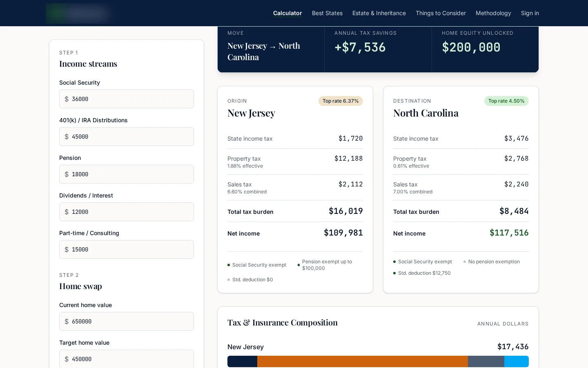Click the dark navy segment of New Jersey bar
The height and width of the screenshot is (368, 588).
pos(242,361)
